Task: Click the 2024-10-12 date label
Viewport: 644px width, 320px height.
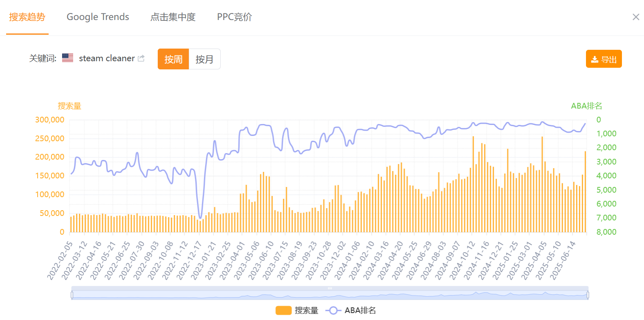Action: 462,260
